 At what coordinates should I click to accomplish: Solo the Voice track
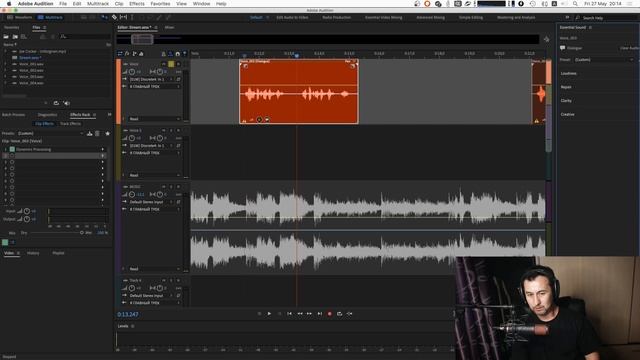click(x=171, y=64)
